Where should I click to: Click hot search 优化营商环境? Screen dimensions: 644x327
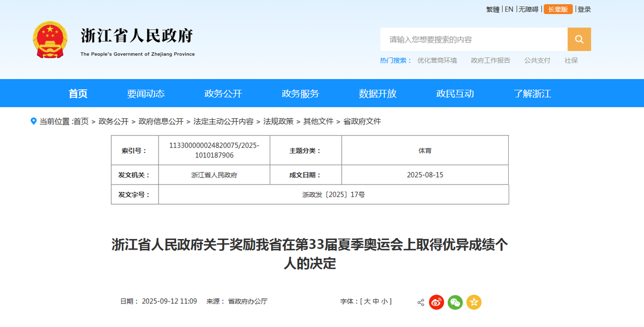(x=437, y=60)
